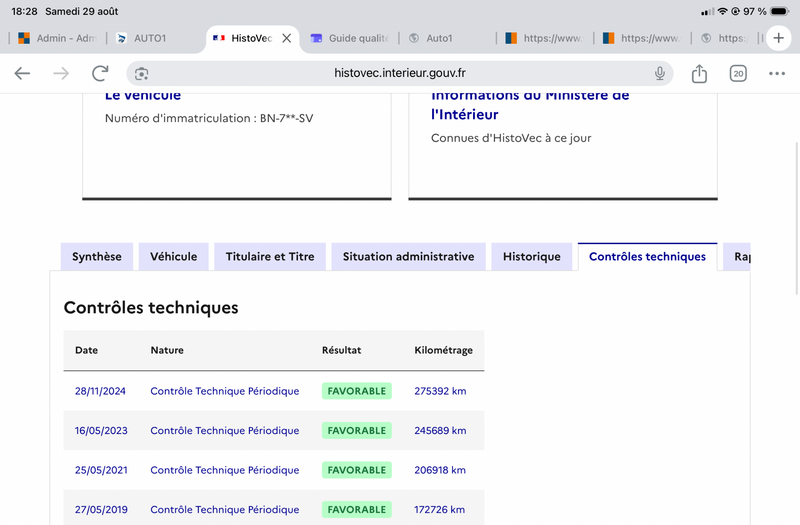Select date 28/11/2024 in the table
This screenshot has height=525, width=800.
click(100, 391)
